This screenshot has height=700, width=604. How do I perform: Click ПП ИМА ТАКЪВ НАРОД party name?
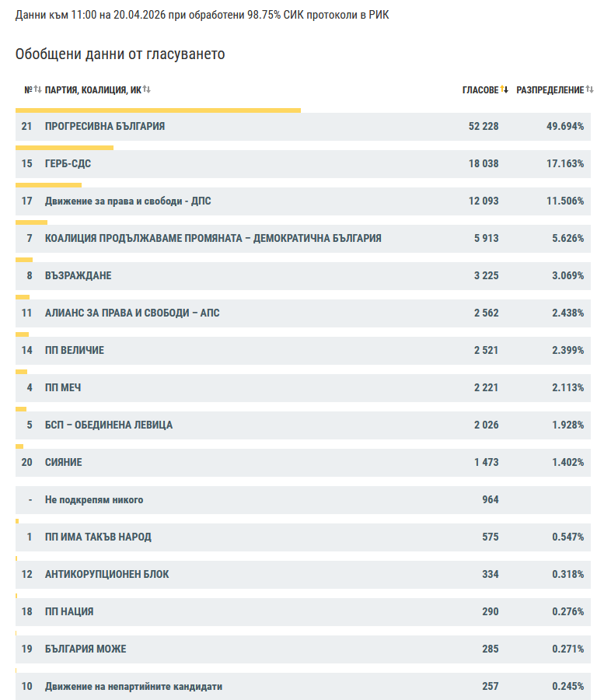[98, 537]
